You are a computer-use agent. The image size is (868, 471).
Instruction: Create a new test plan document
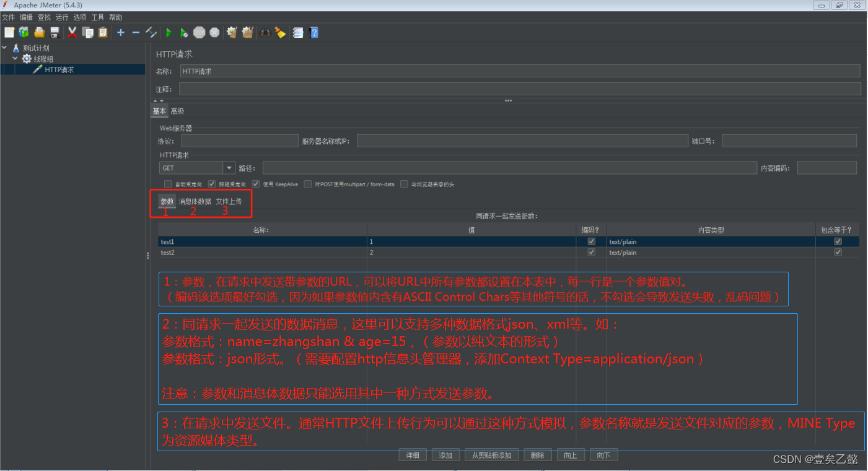(x=9, y=32)
